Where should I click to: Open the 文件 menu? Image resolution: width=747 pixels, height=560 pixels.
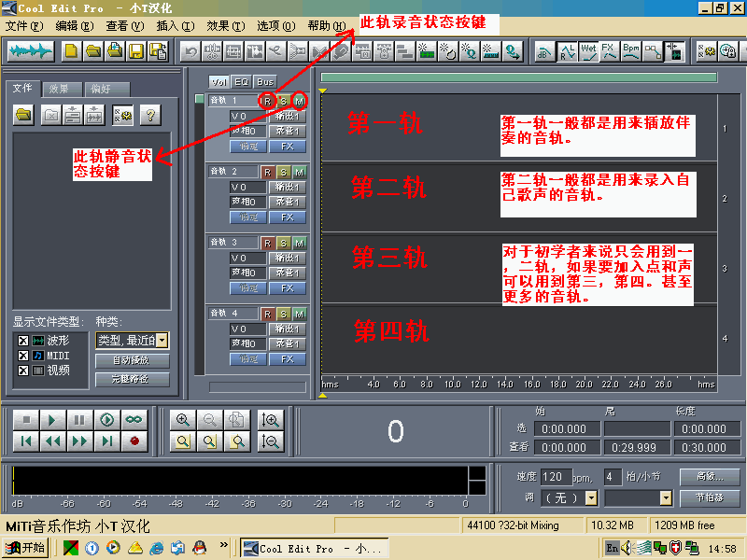24,26
